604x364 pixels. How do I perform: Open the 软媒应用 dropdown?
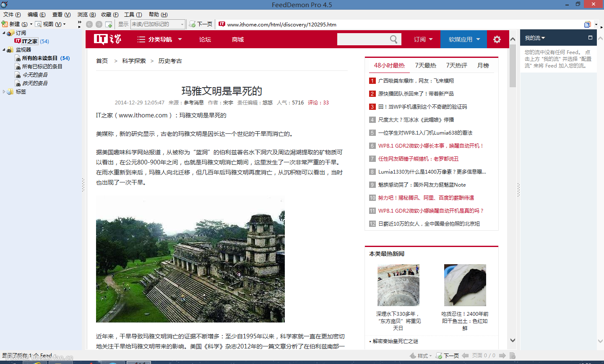coord(463,39)
